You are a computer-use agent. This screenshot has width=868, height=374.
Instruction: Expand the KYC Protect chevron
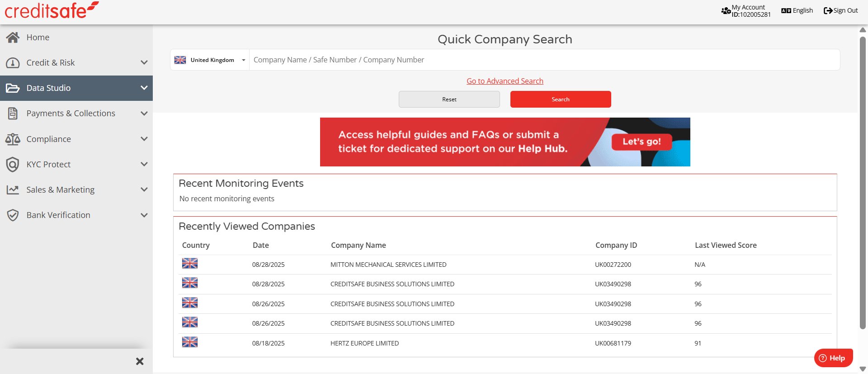point(144,164)
